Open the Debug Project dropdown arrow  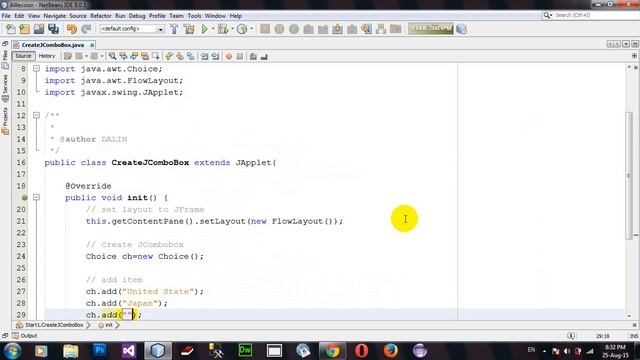point(232,29)
